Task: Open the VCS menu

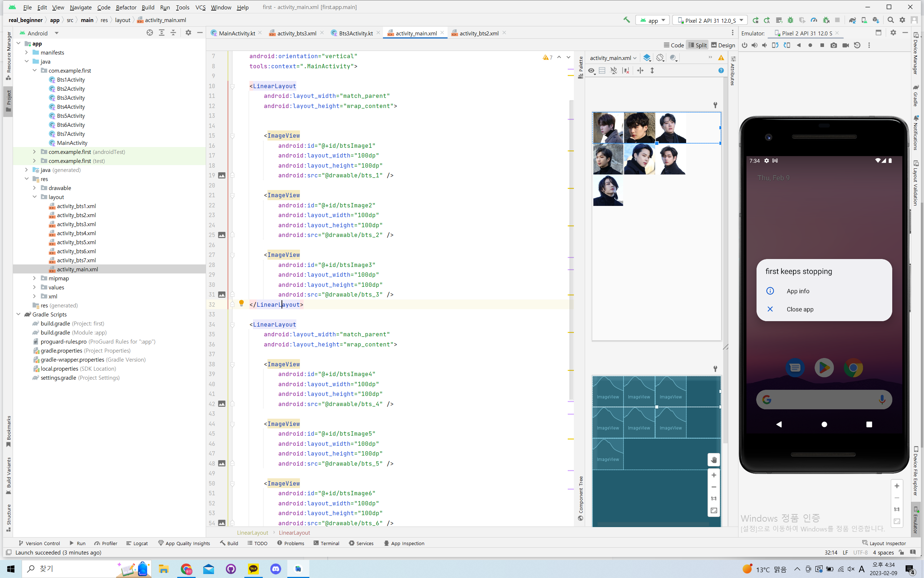Action: click(x=200, y=7)
